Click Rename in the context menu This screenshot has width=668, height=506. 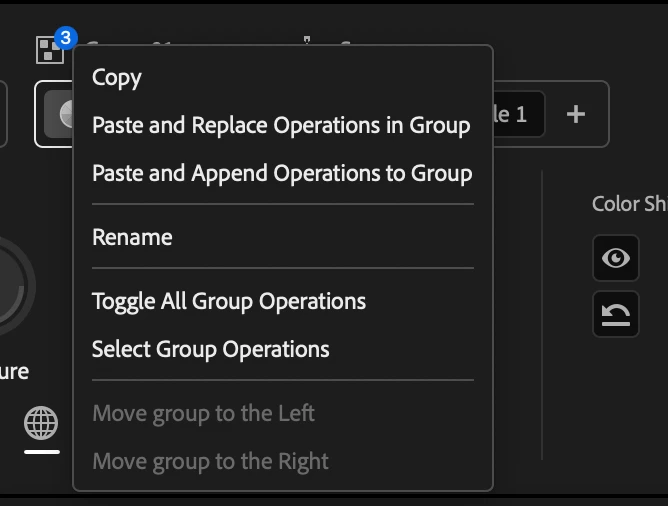132,237
